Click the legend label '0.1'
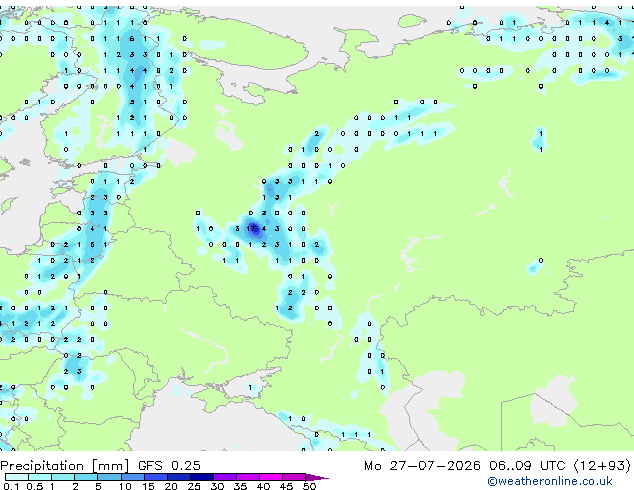This screenshot has height=490, width=634. [11, 486]
